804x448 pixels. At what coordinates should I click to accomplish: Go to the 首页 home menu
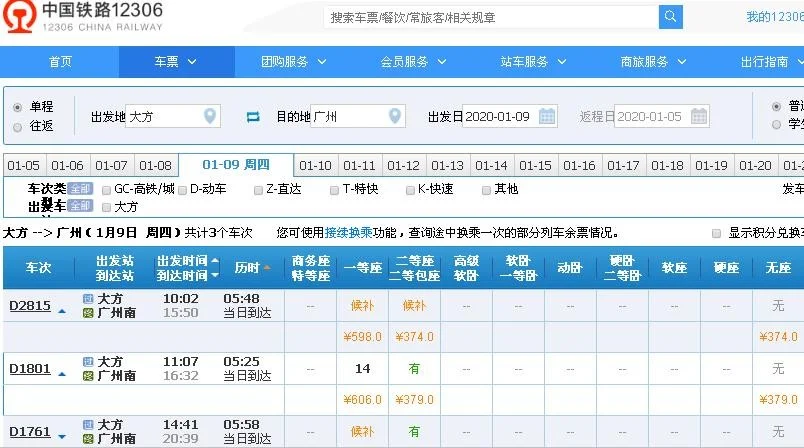point(60,62)
